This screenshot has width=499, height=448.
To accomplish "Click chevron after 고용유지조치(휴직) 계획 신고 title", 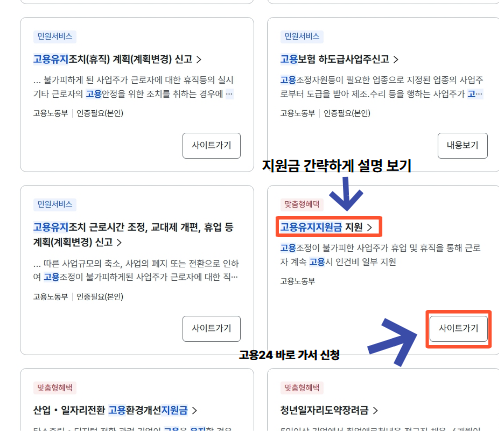I will point(199,60).
